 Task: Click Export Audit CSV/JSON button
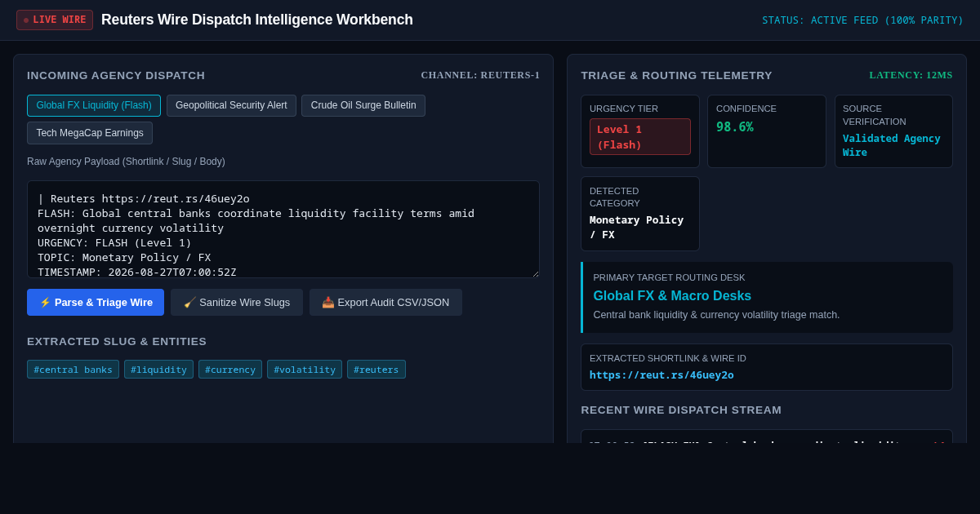385,302
